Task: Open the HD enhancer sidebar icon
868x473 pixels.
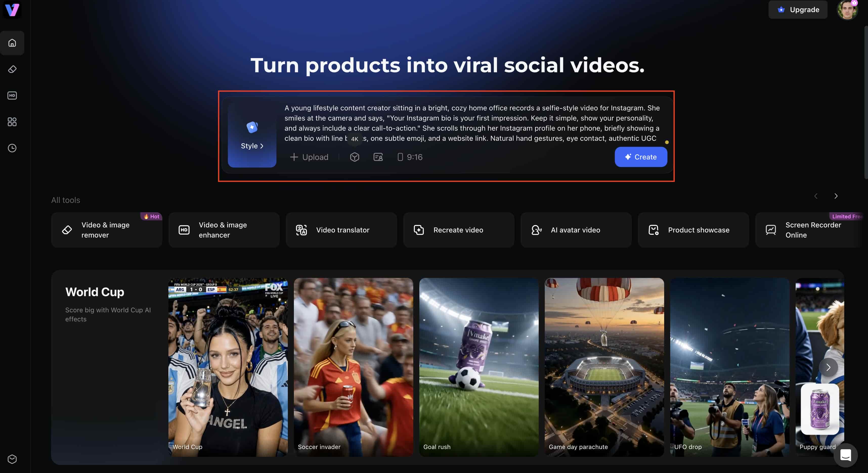Action: pos(12,96)
